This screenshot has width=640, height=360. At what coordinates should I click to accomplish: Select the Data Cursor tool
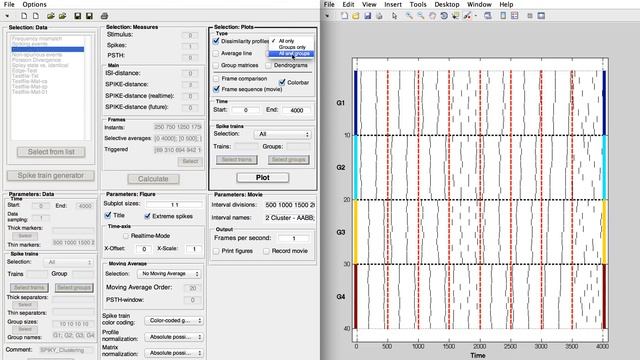(456, 16)
